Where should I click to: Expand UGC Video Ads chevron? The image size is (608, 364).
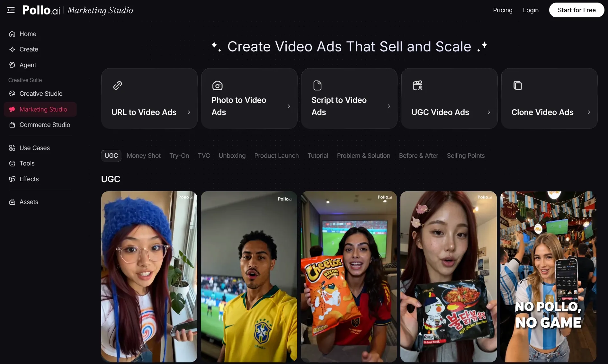[x=489, y=112]
